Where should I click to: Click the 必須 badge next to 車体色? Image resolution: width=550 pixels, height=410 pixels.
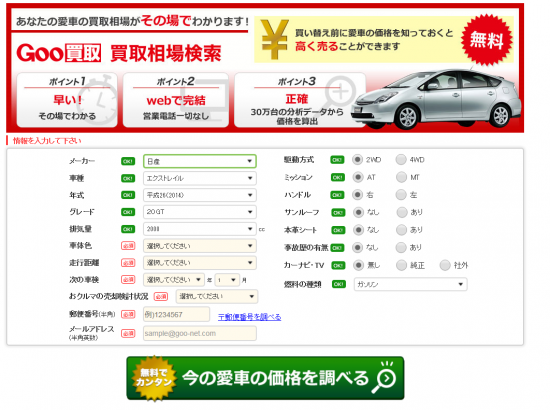click(x=128, y=246)
